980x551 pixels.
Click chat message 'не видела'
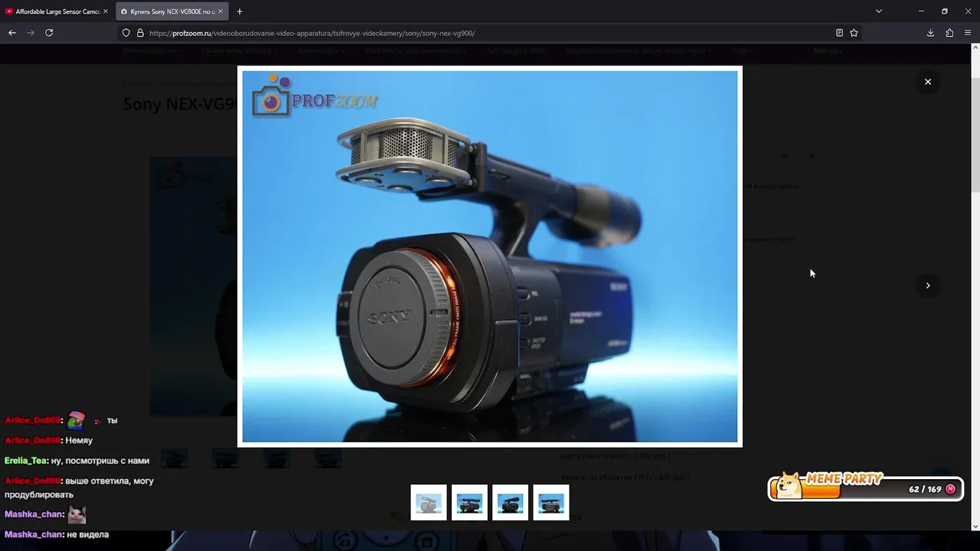point(87,534)
